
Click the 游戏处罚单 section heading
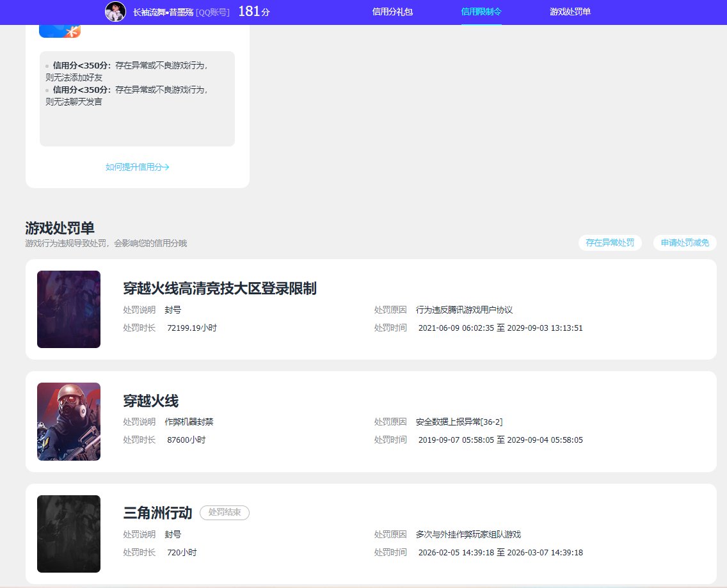pyautogui.click(x=60, y=228)
